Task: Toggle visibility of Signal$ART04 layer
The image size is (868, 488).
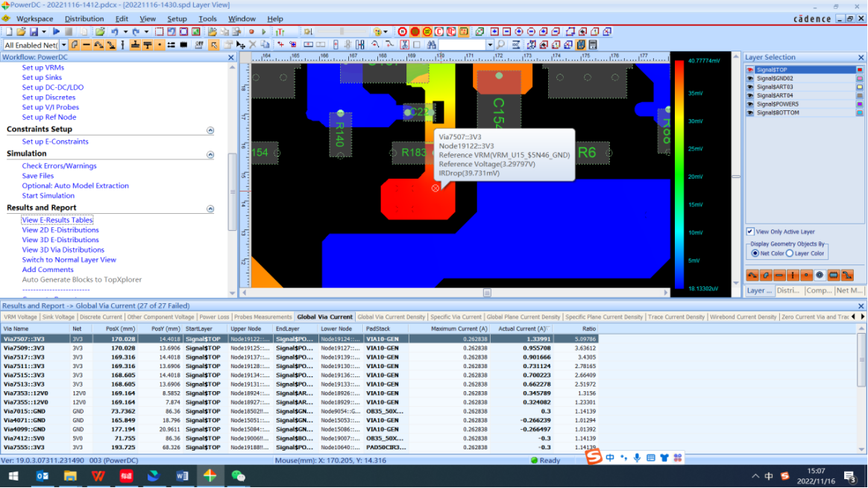Action: pos(750,95)
